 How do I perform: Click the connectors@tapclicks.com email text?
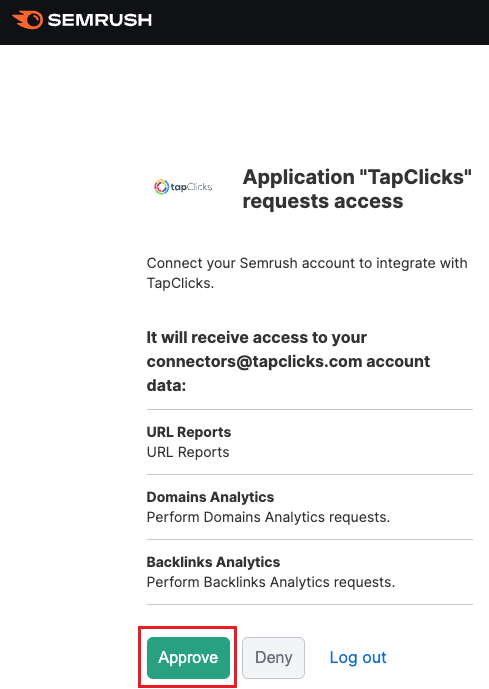[x=254, y=362]
